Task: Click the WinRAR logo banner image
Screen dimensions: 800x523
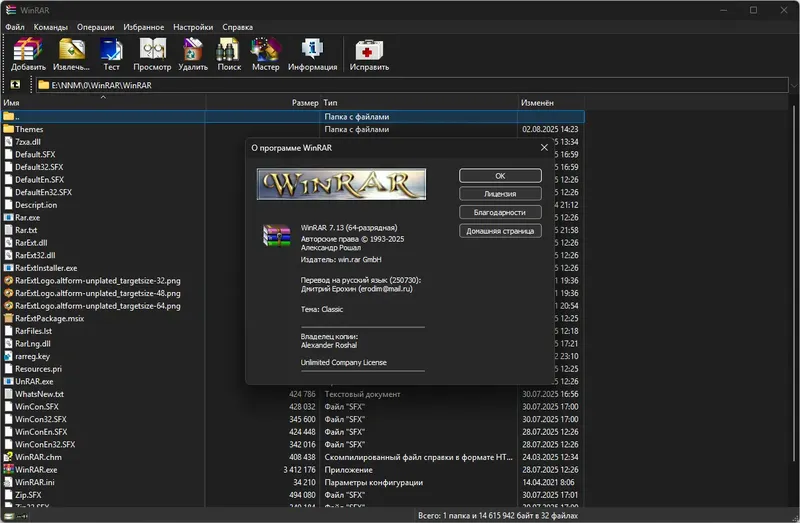Action: 341,184
